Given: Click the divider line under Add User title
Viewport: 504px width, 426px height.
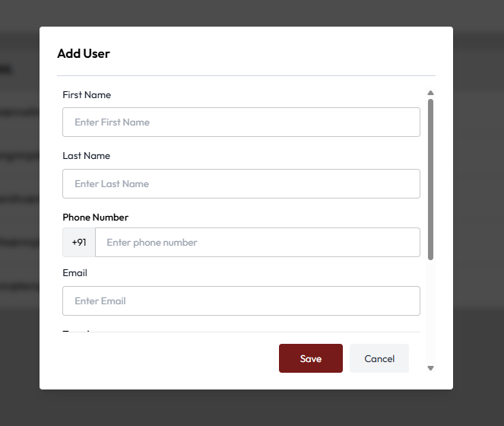Looking at the screenshot, I should point(246,76).
